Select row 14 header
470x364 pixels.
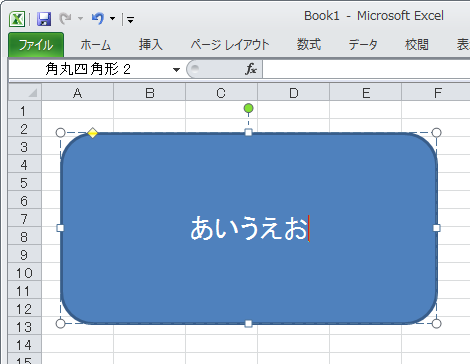(25, 344)
